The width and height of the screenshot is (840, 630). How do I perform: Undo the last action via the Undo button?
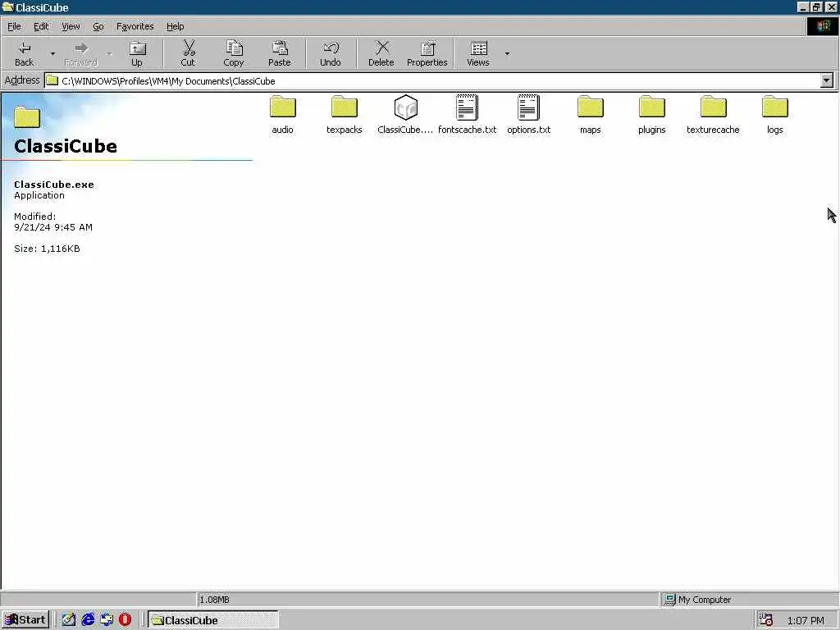pos(331,53)
